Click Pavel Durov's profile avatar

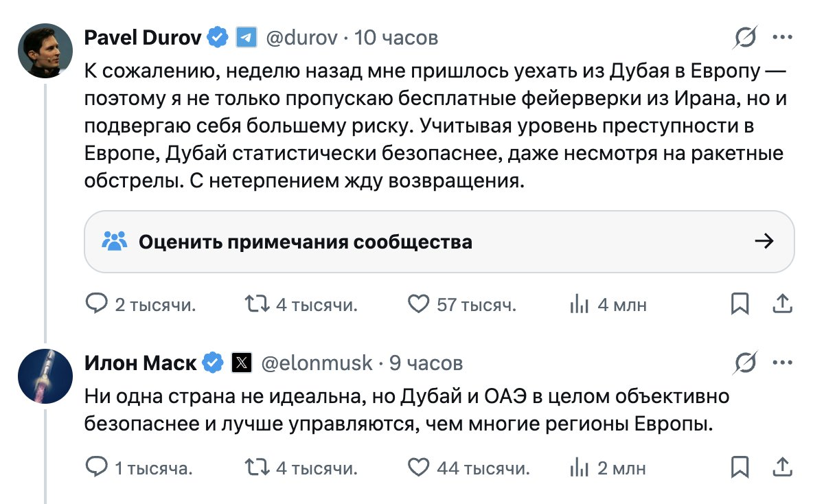[45, 50]
